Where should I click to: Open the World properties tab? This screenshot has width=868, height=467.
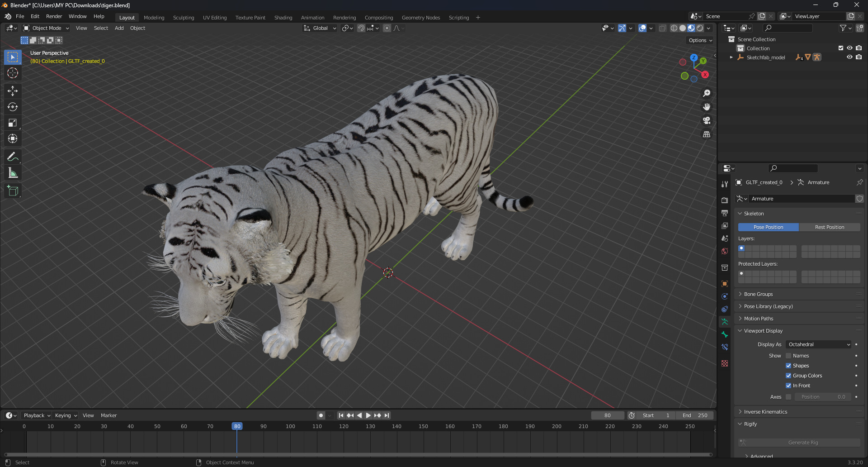click(725, 251)
